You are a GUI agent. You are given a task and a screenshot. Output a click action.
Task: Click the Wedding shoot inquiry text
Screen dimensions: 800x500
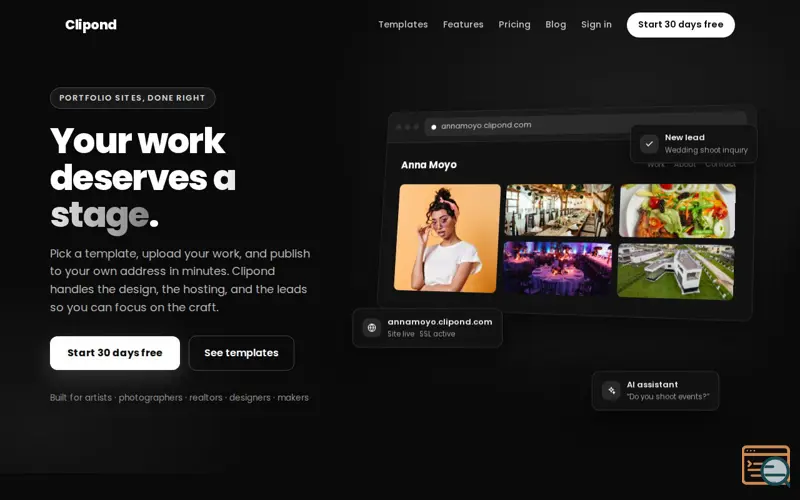[706, 150]
